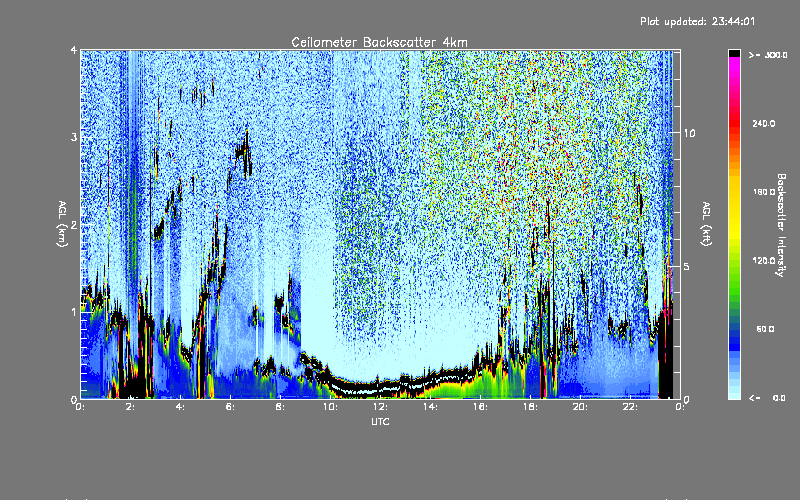Click the white-cored cloud layer near 12 UTC

click(x=380, y=390)
